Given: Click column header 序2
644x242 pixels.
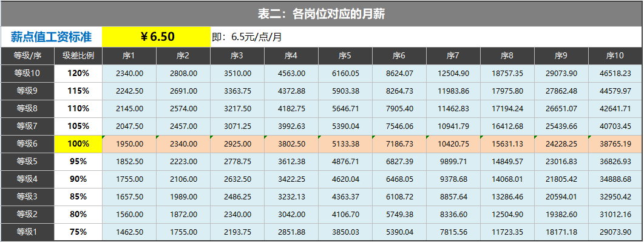Looking at the screenshot, I should (x=183, y=56).
